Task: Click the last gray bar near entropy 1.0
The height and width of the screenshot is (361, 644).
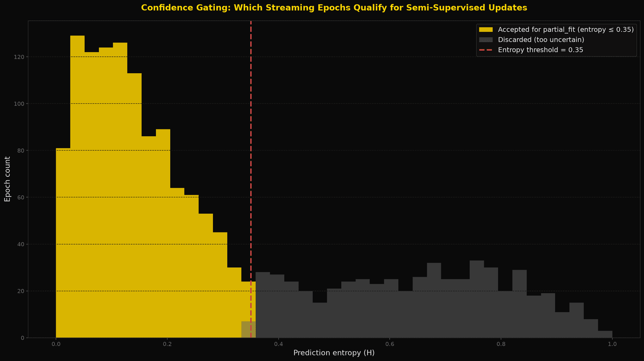Action: click(x=605, y=334)
